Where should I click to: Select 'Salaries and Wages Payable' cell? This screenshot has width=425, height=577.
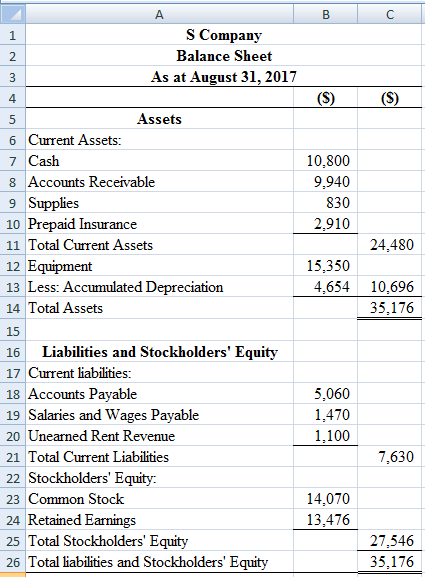(x=159, y=415)
